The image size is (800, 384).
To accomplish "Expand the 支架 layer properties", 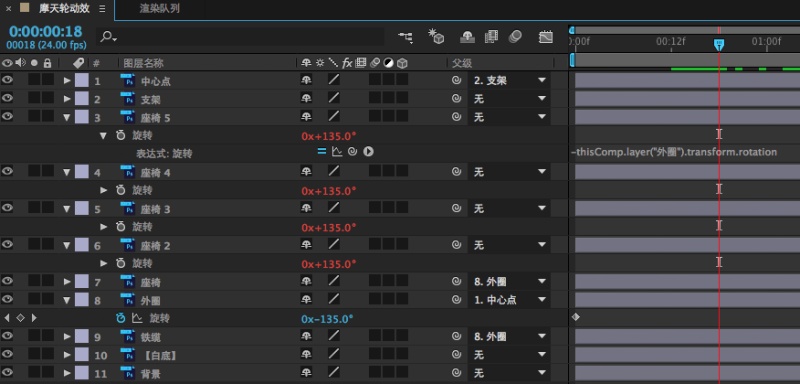I will click(67, 98).
